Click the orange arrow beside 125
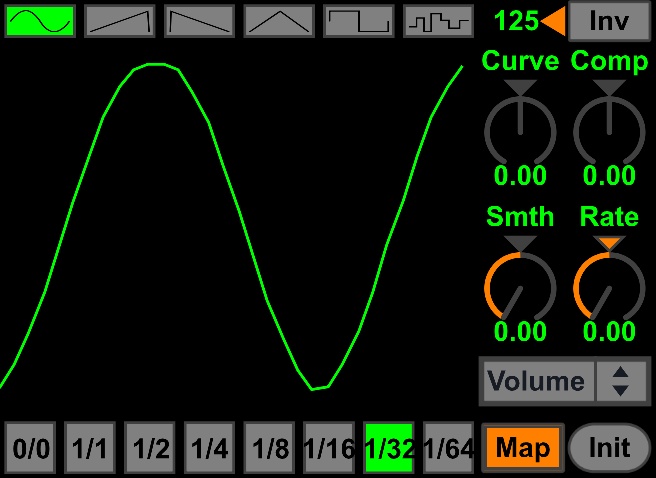This screenshot has height=478, width=656. [553, 21]
